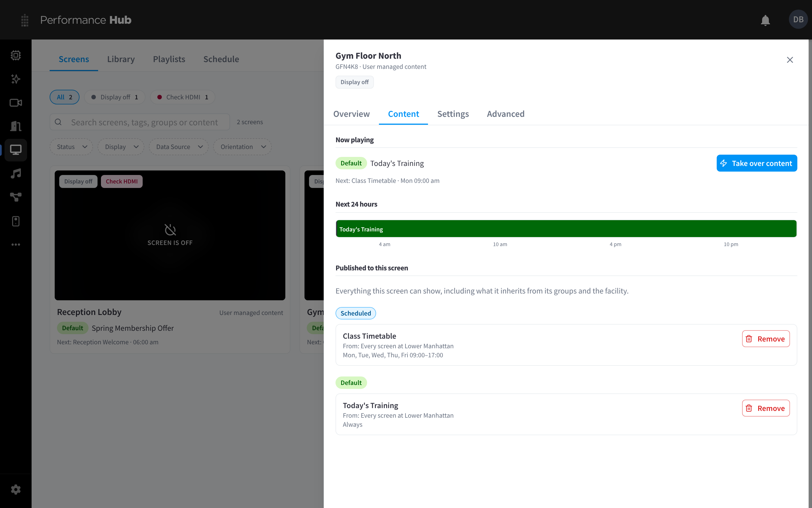
Task: Open the app launcher grid icon
Action: pyautogui.click(x=25, y=20)
